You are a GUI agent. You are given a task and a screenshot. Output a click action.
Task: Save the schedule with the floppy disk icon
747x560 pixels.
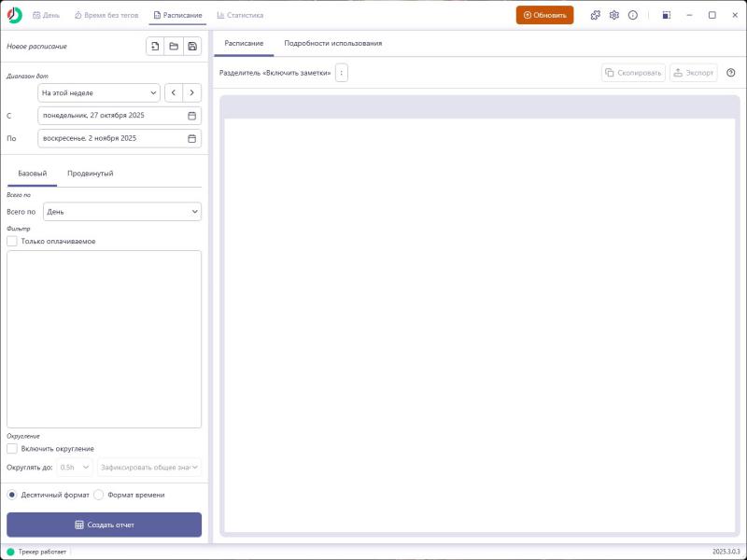pyautogui.click(x=192, y=46)
